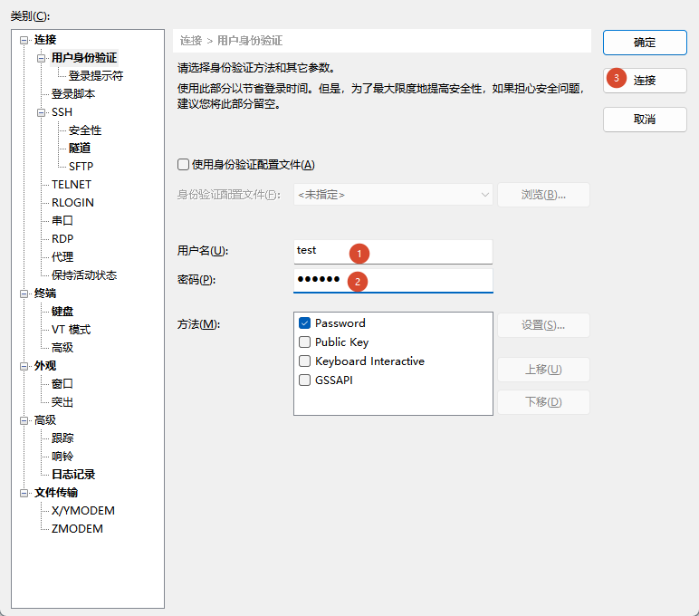Select 代理 in the tree

(x=62, y=257)
